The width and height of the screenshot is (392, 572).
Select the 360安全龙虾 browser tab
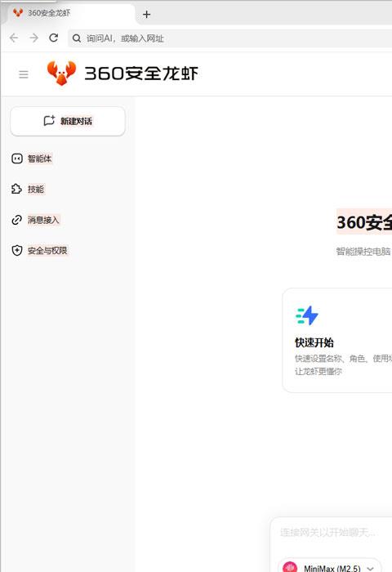click(71, 14)
